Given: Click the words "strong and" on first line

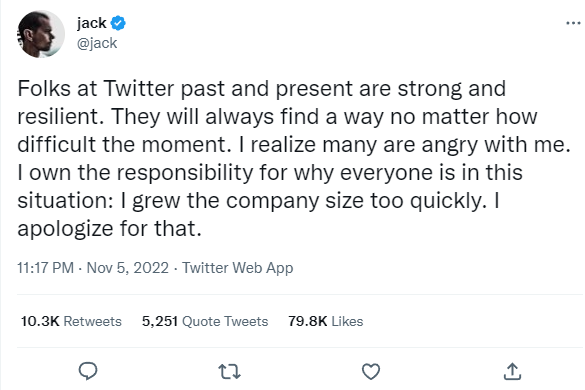Looking at the screenshot, I should (x=451, y=89).
